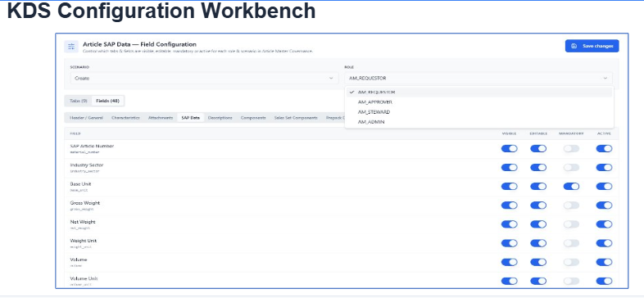Click the Gross Weight field name

[85, 203]
